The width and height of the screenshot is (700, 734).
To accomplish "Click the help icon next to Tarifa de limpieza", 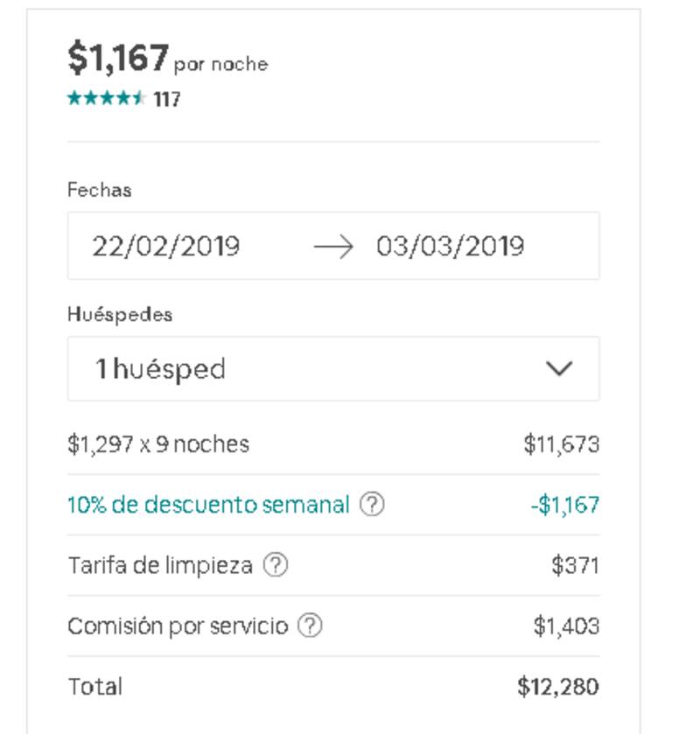I will [x=276, y=565].
